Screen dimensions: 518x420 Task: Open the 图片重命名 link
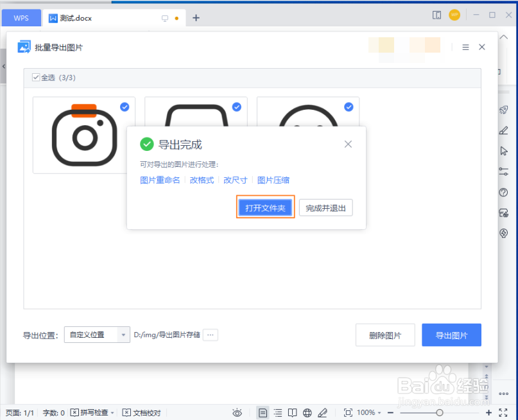[160, 180]
